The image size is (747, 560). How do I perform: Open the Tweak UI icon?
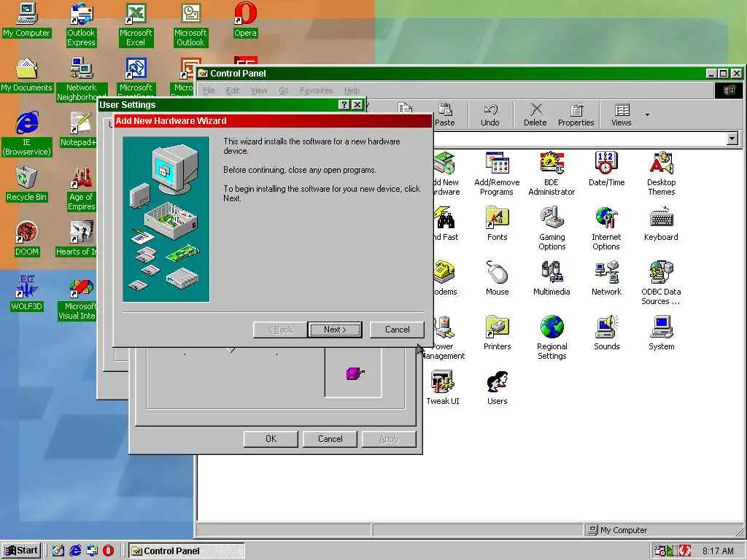point(443,388)
